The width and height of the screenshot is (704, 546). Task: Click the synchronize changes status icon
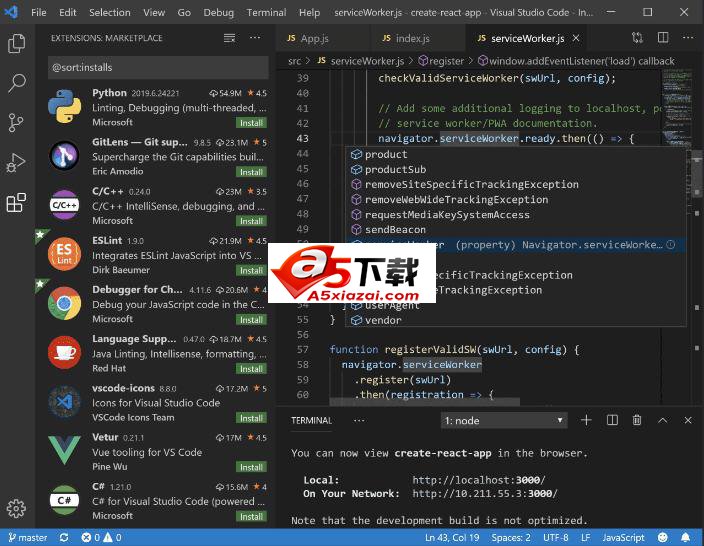click(64, 537)
